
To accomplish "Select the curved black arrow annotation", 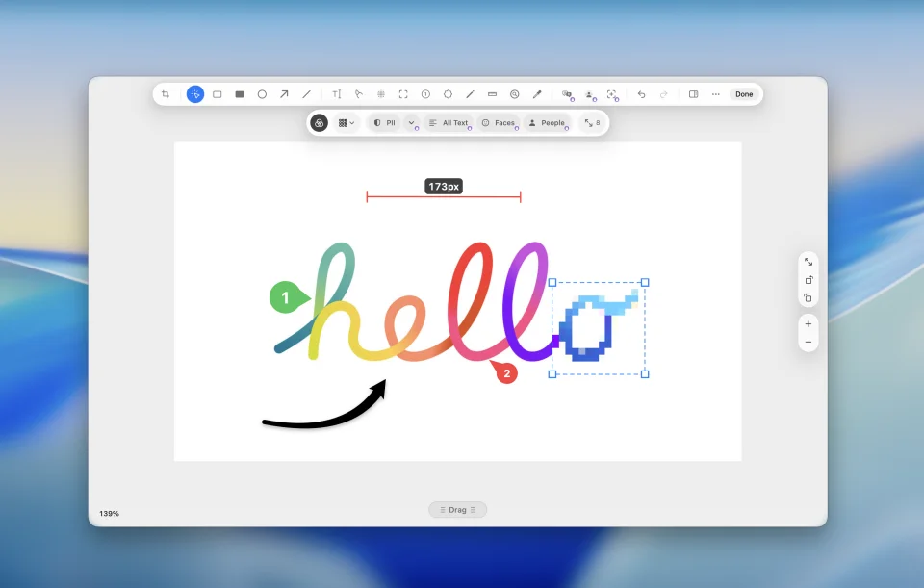I will (x=324, y=404).
